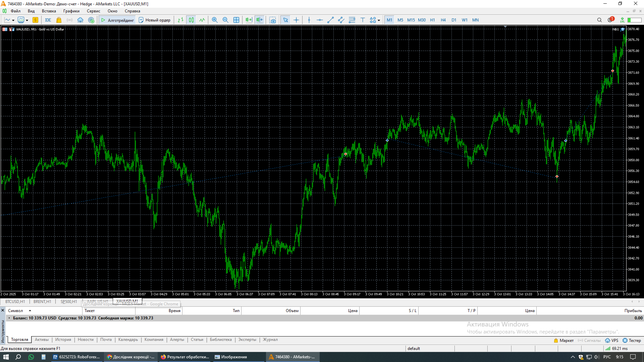Toggle Алготрейдинг algo trading on or off
Viewport: 644px width, 362px height.
click(x=117, y=20)
